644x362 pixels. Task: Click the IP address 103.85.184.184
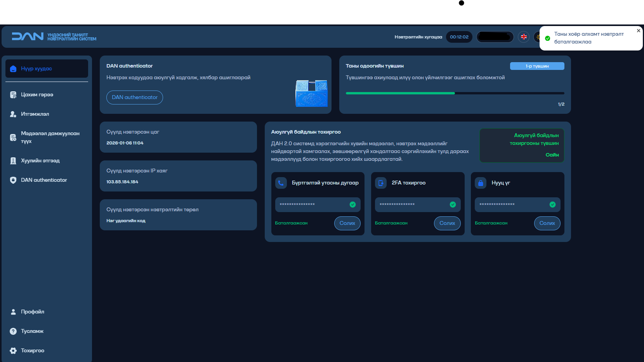click(122, 182)
